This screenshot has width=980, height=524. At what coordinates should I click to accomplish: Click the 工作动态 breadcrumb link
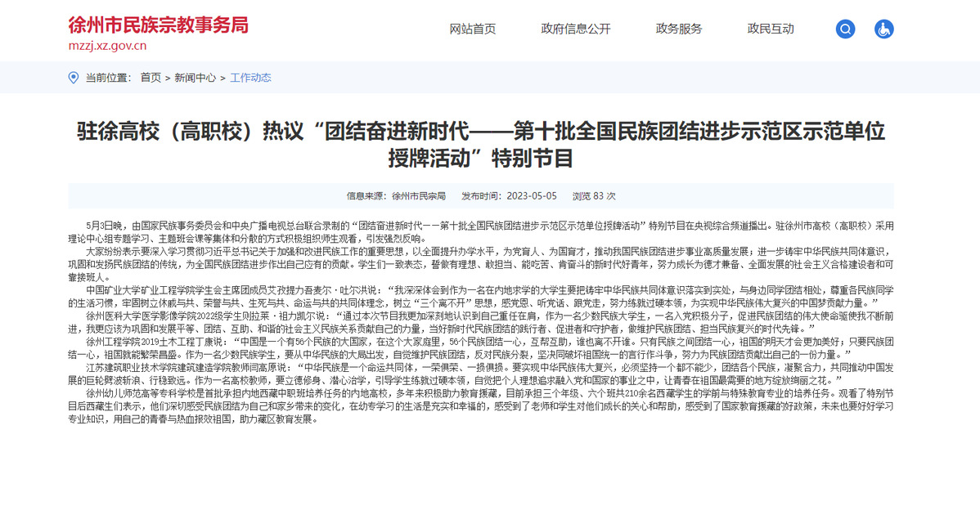250,78
